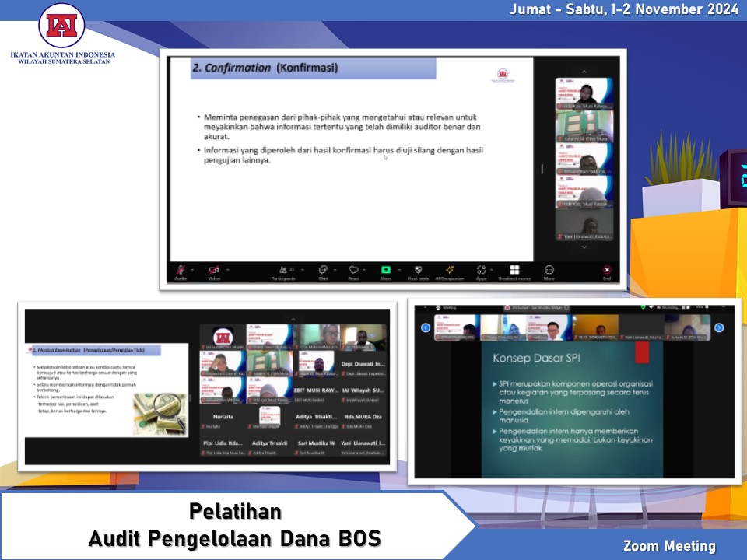Expand the React options caret
Screen dimensions: 747x560
click(364, 270)
